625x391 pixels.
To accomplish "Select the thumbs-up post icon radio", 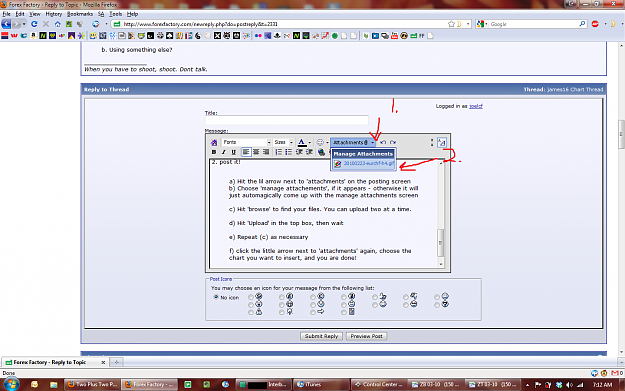I will point(375,297).
